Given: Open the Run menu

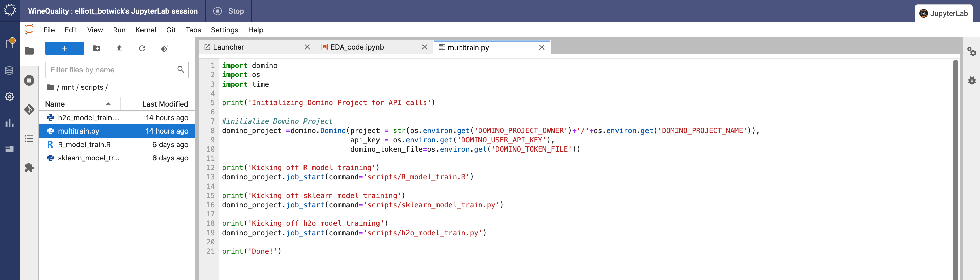Looking at the screenshot, I should (x=119, y=30).
